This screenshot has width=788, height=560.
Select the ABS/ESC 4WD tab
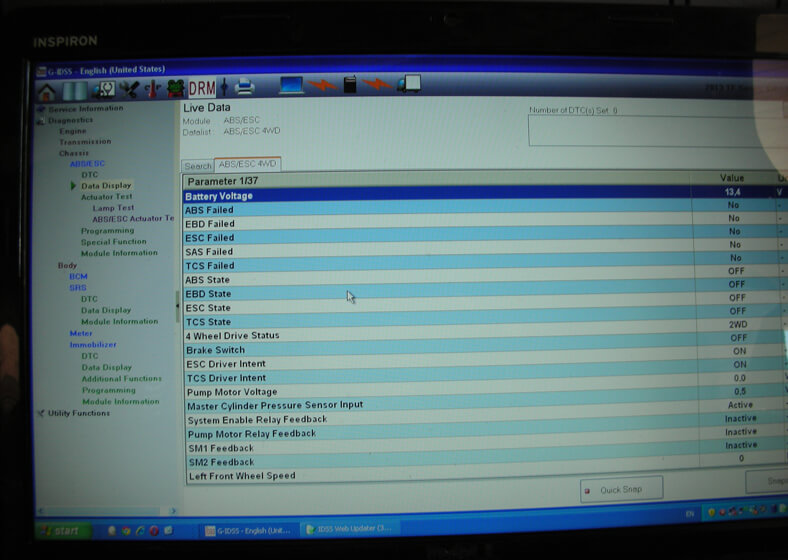[x=247, y=164]
